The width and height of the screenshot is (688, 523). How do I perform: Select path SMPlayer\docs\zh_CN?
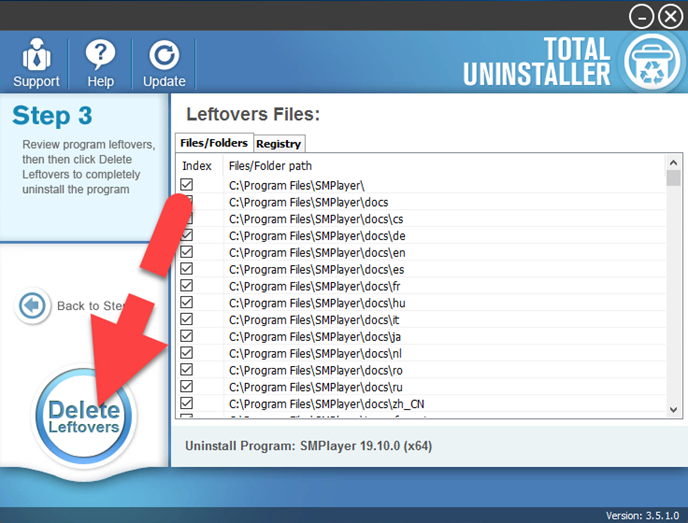(x=326, y=404)
